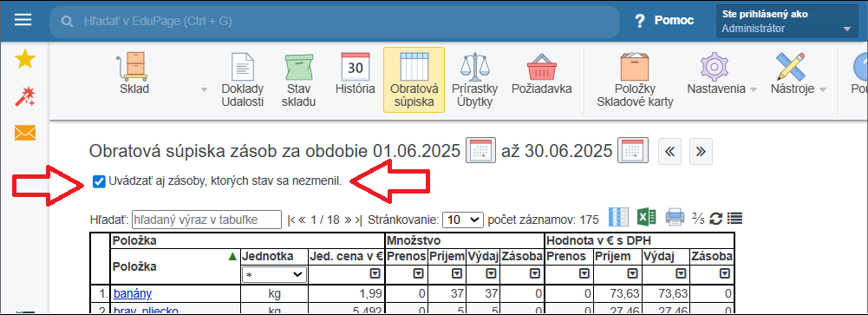Open the hamburger main menu
The height and width of the screenshot is (315, 868).
coord(23,21)
